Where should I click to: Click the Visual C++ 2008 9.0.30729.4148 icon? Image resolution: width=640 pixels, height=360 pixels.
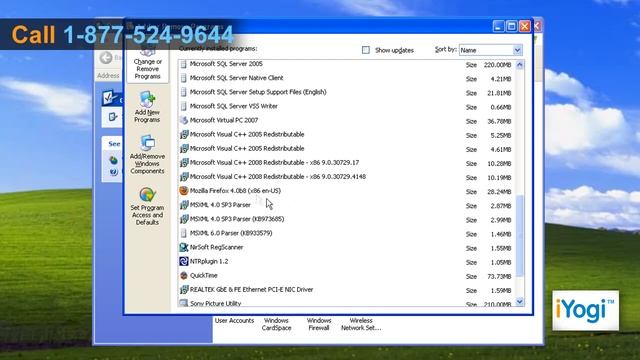click(184, 177)
